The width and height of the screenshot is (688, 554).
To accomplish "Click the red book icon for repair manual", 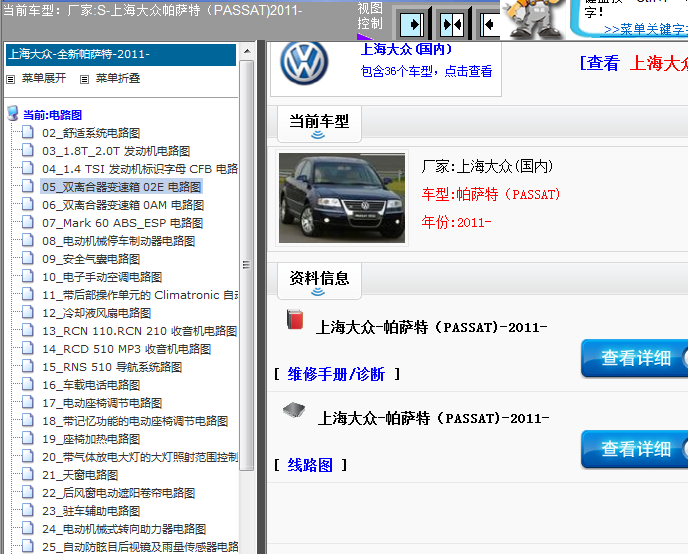I will pyautogui.click(x=295, y=319).
